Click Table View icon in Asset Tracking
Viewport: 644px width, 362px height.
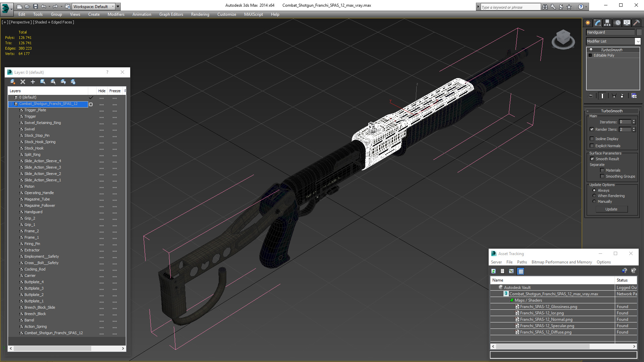pyautogui.click(x=521, y=271)
